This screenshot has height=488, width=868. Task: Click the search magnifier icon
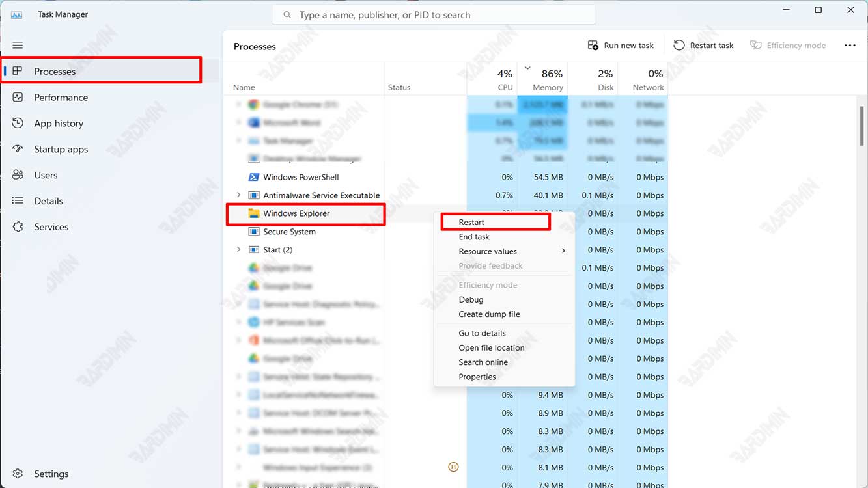(x=287, y=14)
